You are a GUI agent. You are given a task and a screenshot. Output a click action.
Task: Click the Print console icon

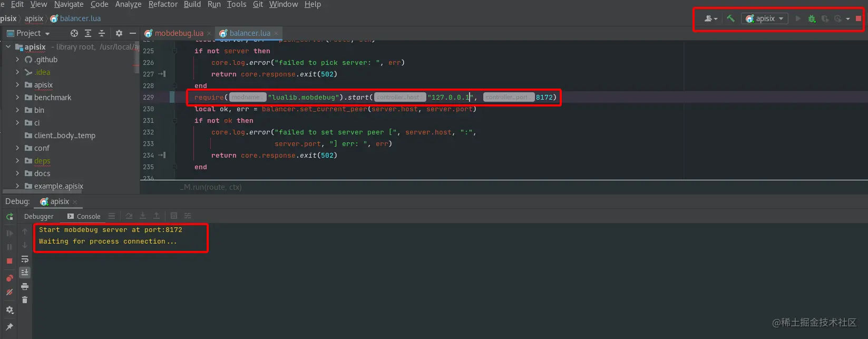(x=25, y=286)
